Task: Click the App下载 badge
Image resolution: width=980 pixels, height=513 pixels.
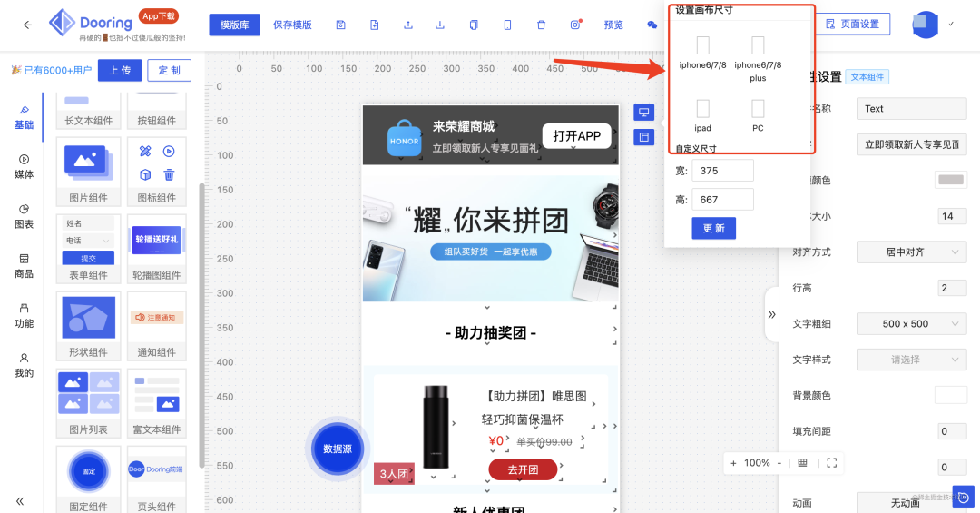Action: 159,16
